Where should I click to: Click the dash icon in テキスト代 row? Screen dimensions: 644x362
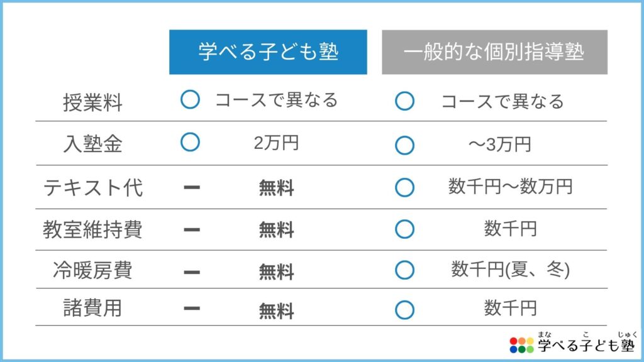[192, 187]
